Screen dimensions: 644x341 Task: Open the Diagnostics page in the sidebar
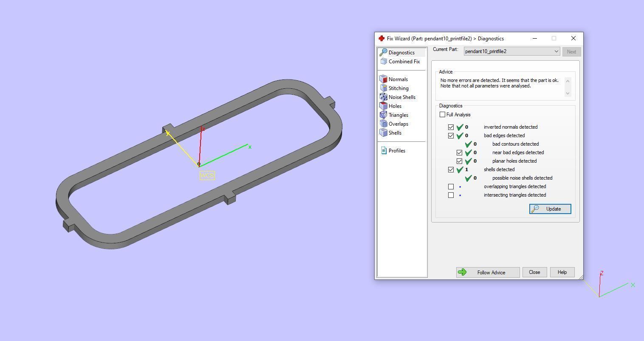401,52
